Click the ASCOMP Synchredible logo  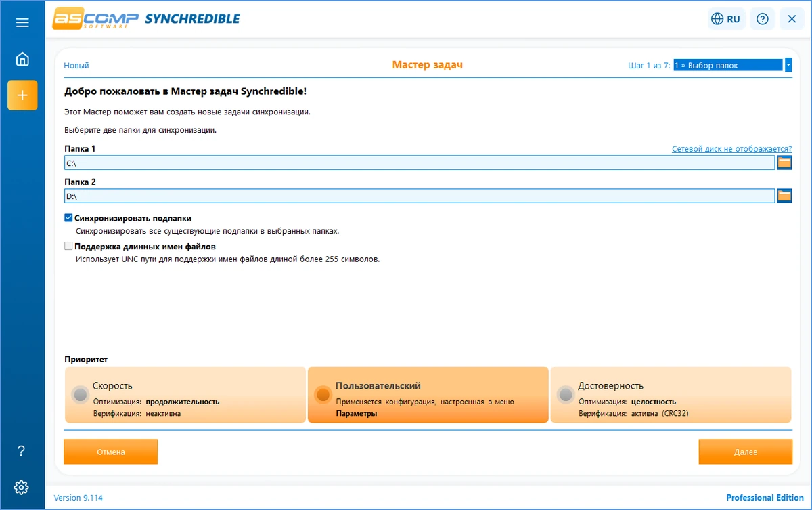click(x=146, y=19)
